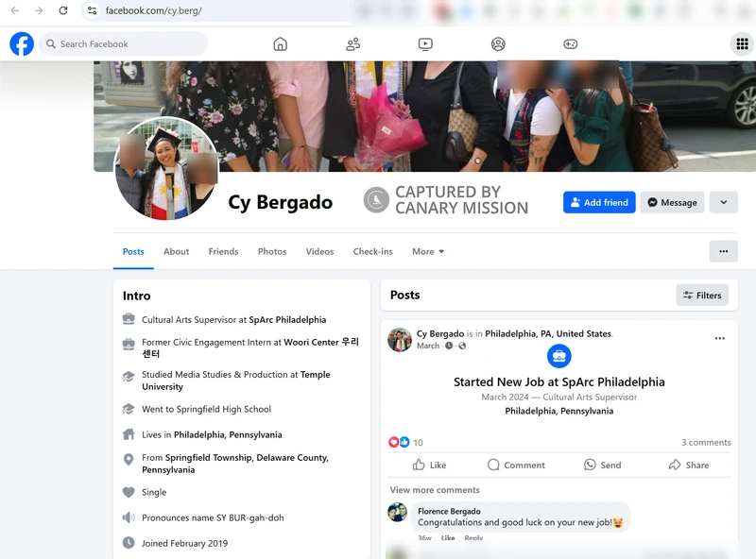Click Reply under Florence's comment

click(x=473, y=538)
